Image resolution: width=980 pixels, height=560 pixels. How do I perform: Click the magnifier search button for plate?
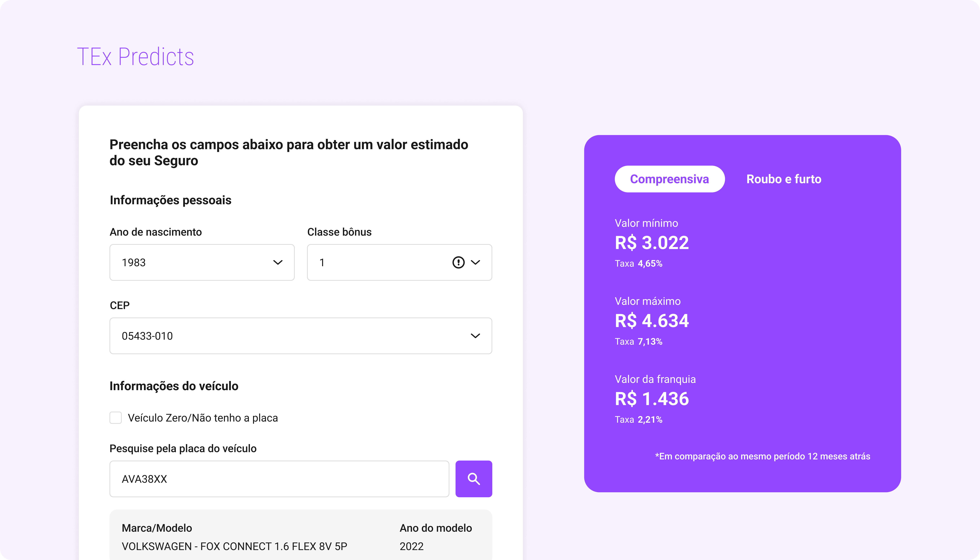click(x=474, y=479)
